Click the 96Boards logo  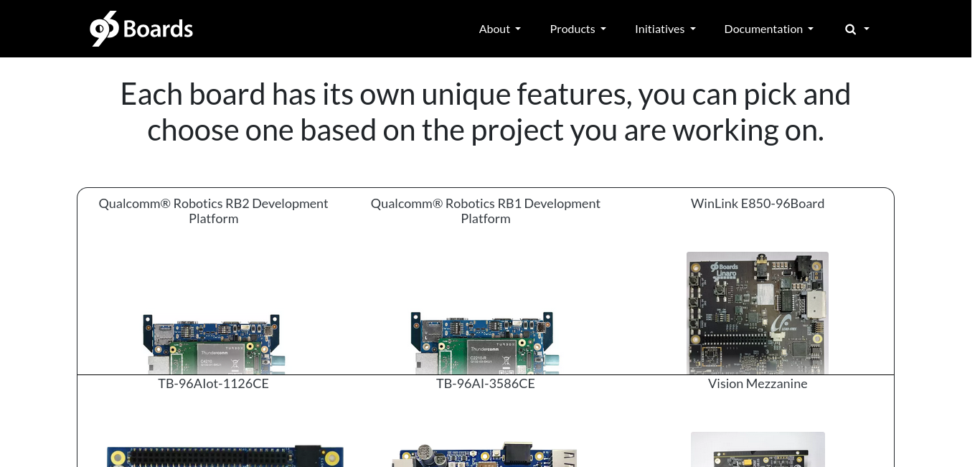[141, 29]
